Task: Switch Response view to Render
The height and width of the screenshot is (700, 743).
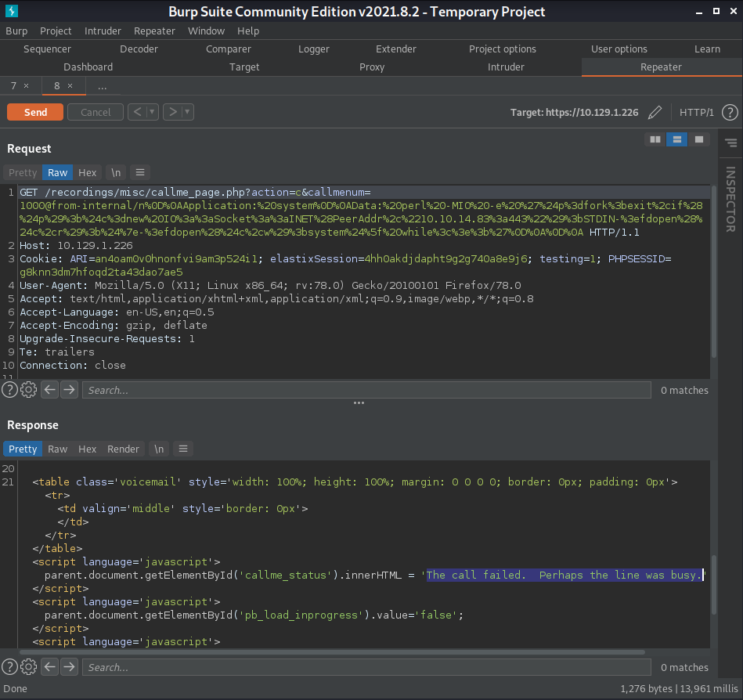Action: pyautogui.click(x=123, y=449)
